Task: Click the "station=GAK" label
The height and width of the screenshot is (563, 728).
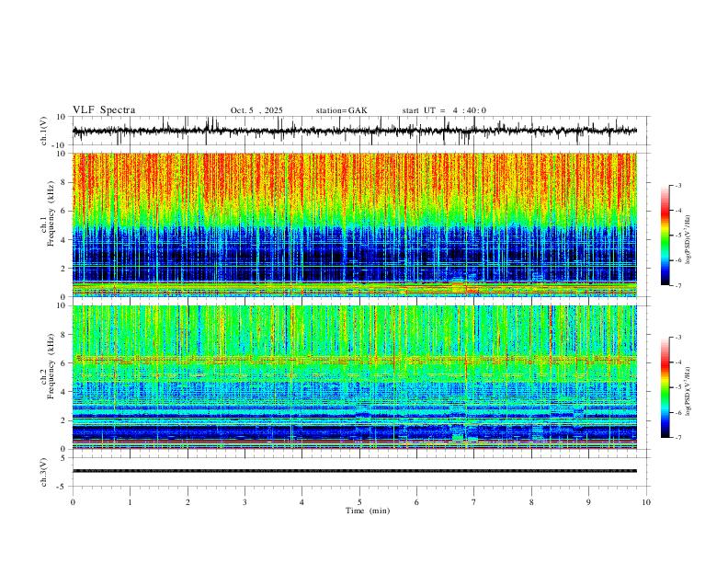Action: point(341,110)
